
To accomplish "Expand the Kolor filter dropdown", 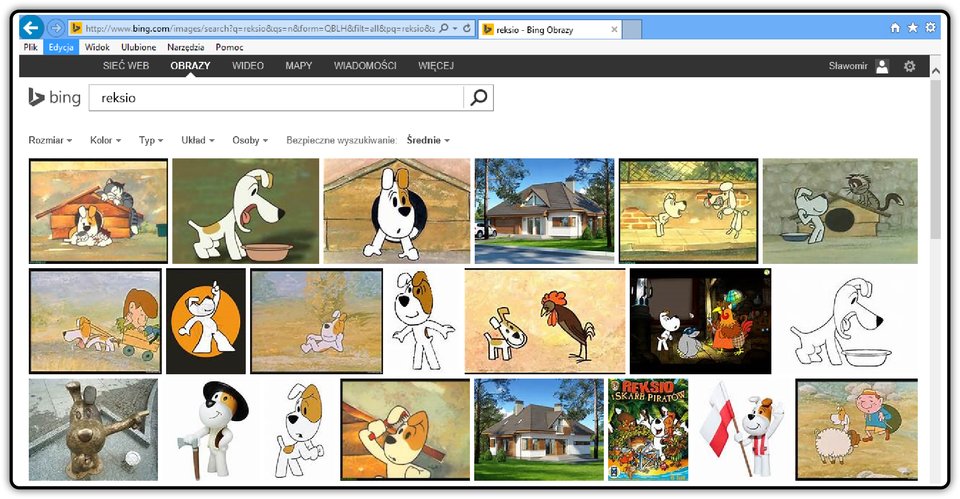I will (x=105, y=140).
